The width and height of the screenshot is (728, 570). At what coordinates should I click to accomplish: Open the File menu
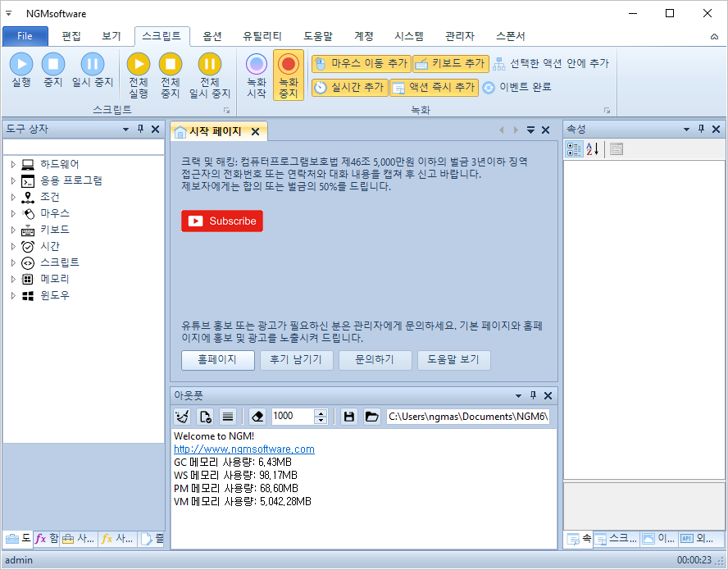[25, 36]
